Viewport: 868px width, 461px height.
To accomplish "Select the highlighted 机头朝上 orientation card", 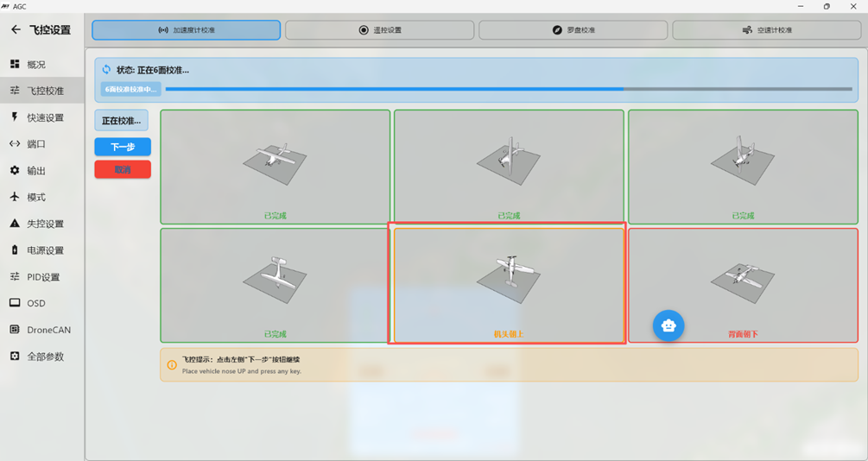I will (x=508, y=285).
